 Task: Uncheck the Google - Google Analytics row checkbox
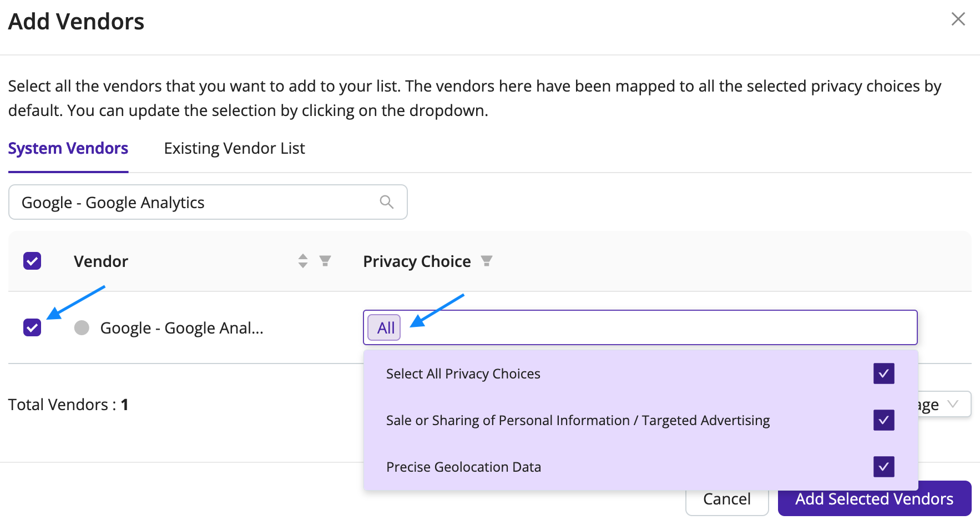point(32,327)
